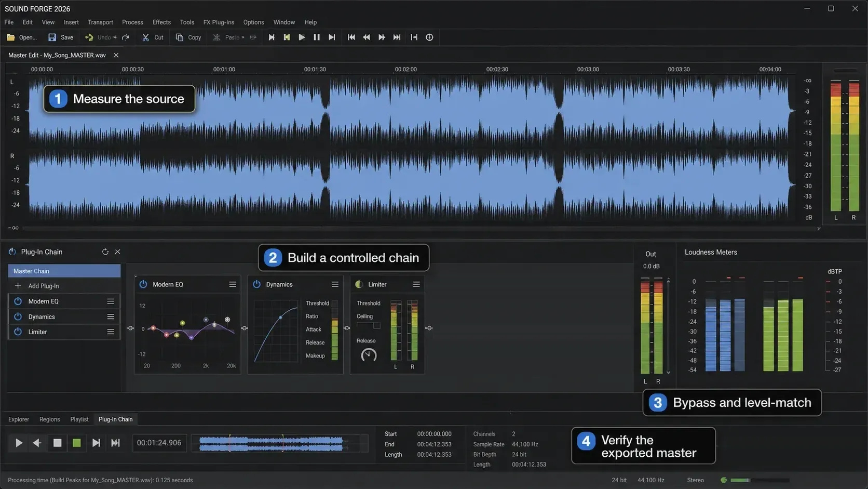This screenshot has width=868, height=489.
Task: Click the circular info icon at toolbar end
Action: pos(429,37)
